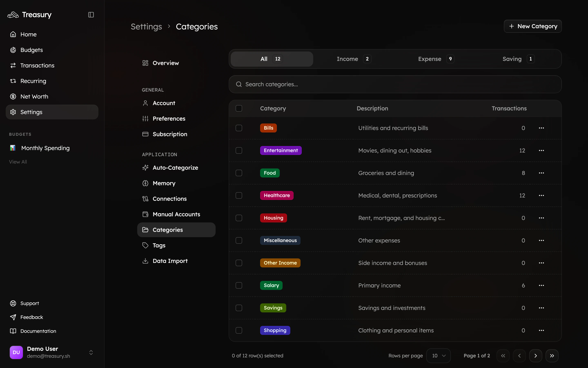The width and height of the screenshot is (588, 368).
Task: Sort by the Transactions column header
Action: pos(509,108)
